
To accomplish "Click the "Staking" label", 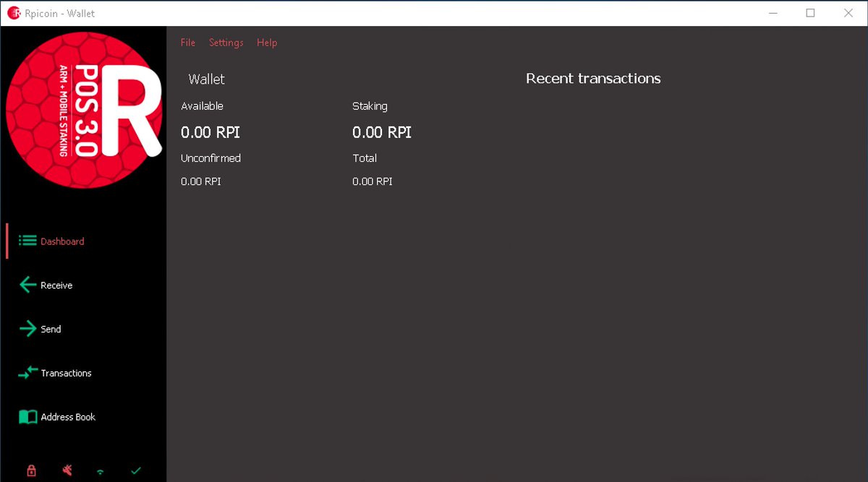I will point(370,106).
